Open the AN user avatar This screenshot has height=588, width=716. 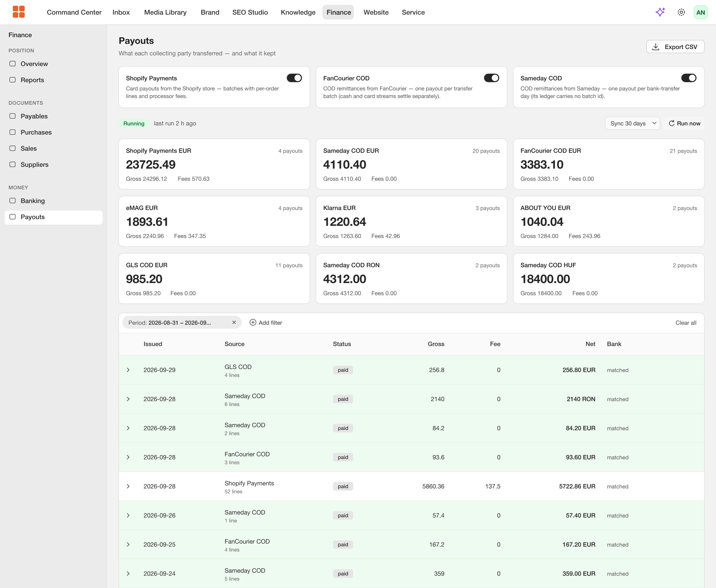700,12
